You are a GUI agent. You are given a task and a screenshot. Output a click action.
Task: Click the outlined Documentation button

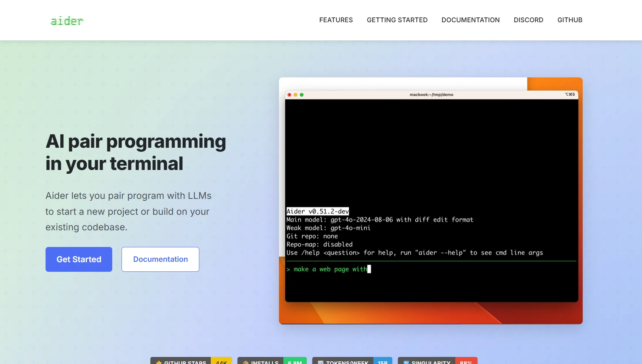point(160,259)
